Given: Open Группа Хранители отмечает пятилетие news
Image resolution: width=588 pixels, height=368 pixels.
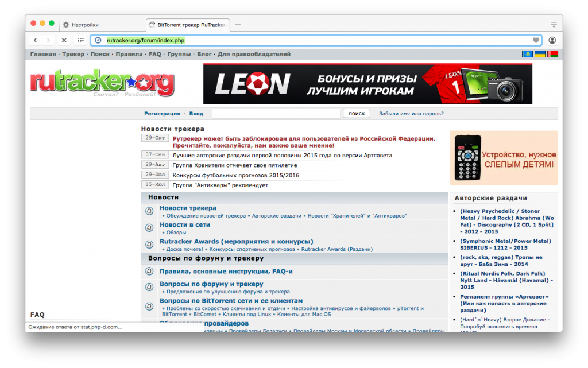Looking at the screenshot, I should [235, 165].
